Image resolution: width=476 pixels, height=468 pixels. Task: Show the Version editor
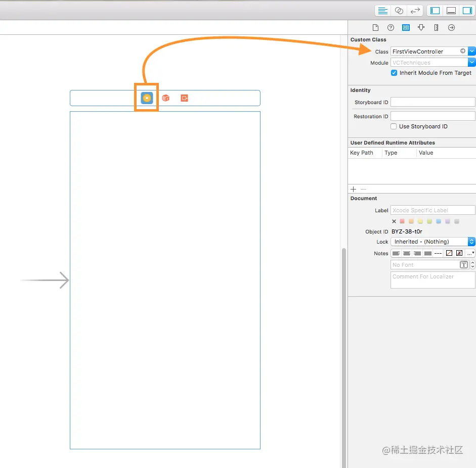click(x=415, y=11)
